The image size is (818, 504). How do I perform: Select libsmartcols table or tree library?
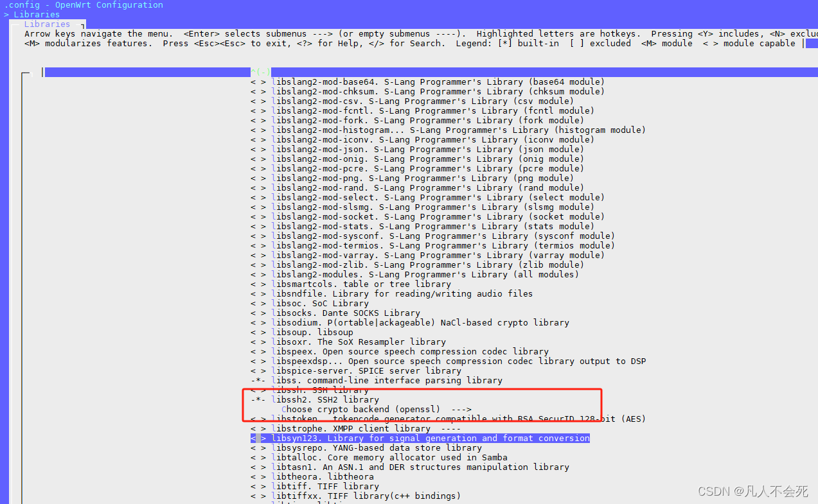[x=351, y=284]
